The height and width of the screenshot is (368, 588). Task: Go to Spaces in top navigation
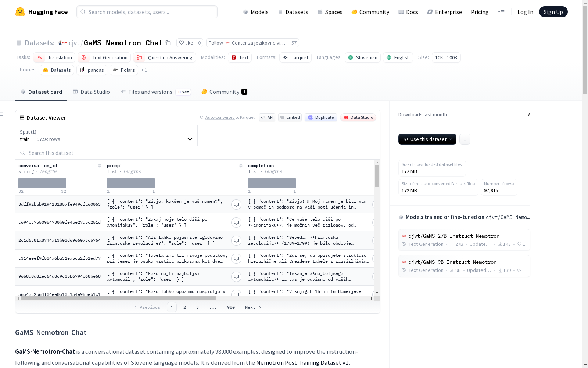click(330, 12)
